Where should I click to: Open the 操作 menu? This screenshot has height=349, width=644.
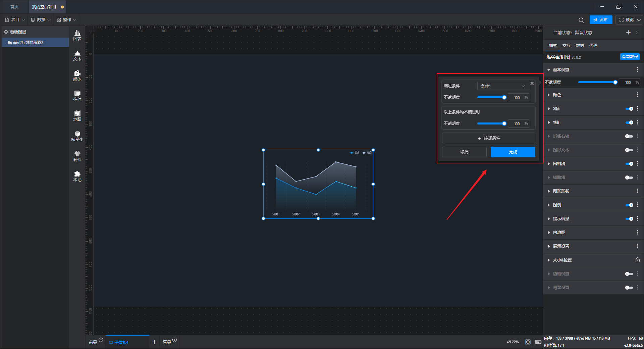pos(66,20)
